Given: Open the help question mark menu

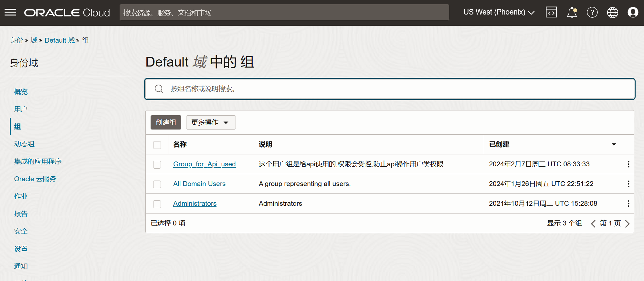Looking at the screenshot, I should pyautogui.click(x=592, y=13).
